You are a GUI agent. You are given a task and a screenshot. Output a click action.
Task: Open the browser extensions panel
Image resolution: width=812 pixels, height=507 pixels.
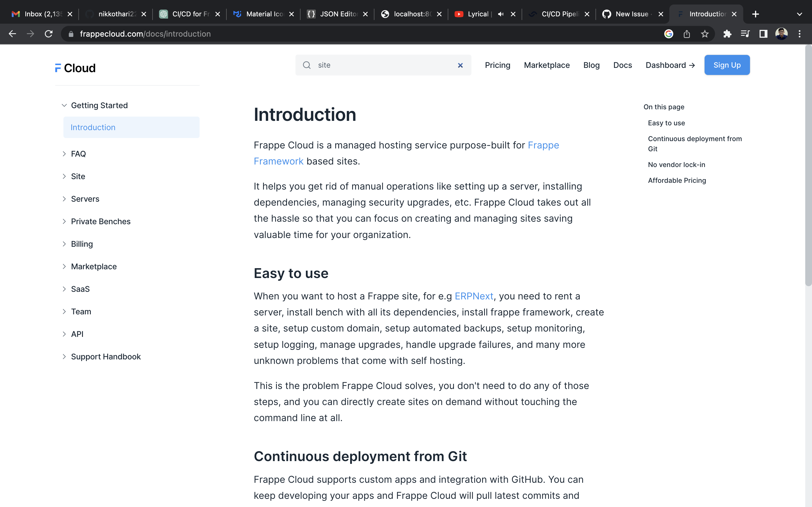click(727, 34)
